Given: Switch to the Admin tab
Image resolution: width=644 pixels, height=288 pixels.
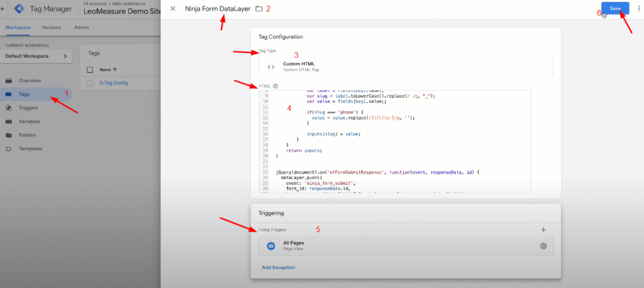Looking at the screenshot, I should point(81,28).
